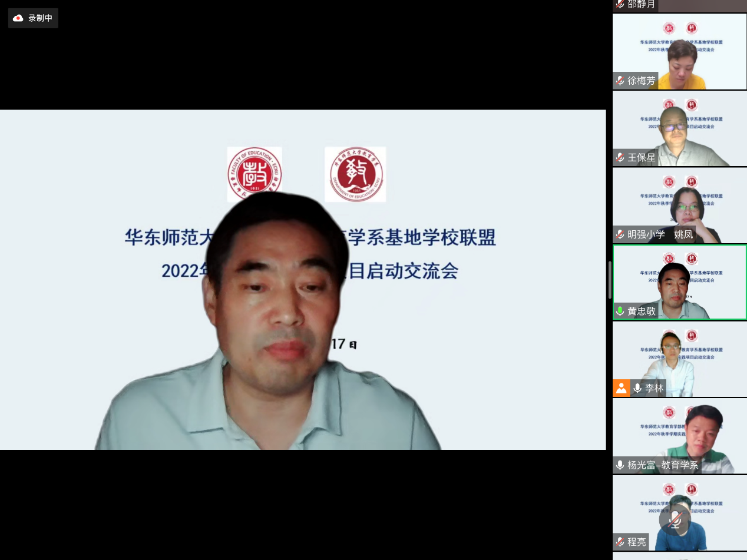Click microphone icon beside 杨光富-教育学系
This screenshot has height=560, width=747.
[x=620, y=465]
